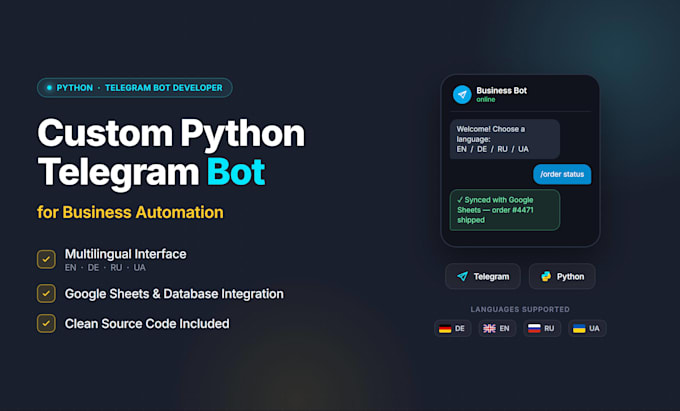Screen dimensions: 680x411
Task: Click the Python logo in the Python badge
Action: (546, 276)
